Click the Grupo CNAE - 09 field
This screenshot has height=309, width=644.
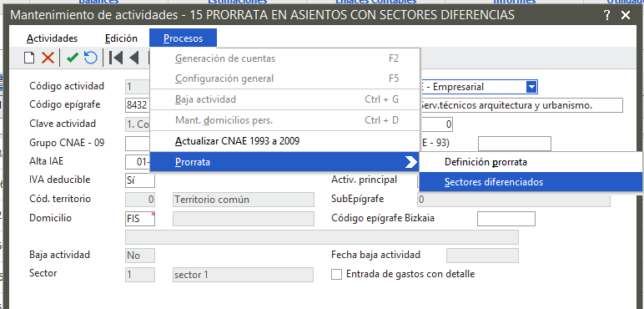pos(138,144)
